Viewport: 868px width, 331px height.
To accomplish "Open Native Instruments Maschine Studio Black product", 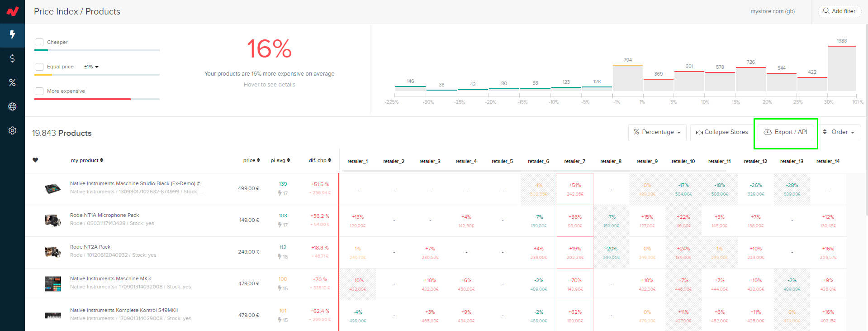I will [137, 183].
